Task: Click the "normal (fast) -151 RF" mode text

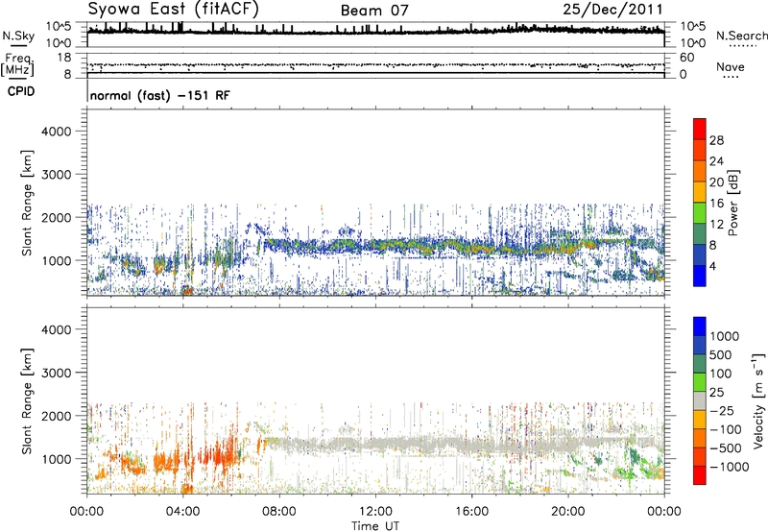Action: click(159, 95)
